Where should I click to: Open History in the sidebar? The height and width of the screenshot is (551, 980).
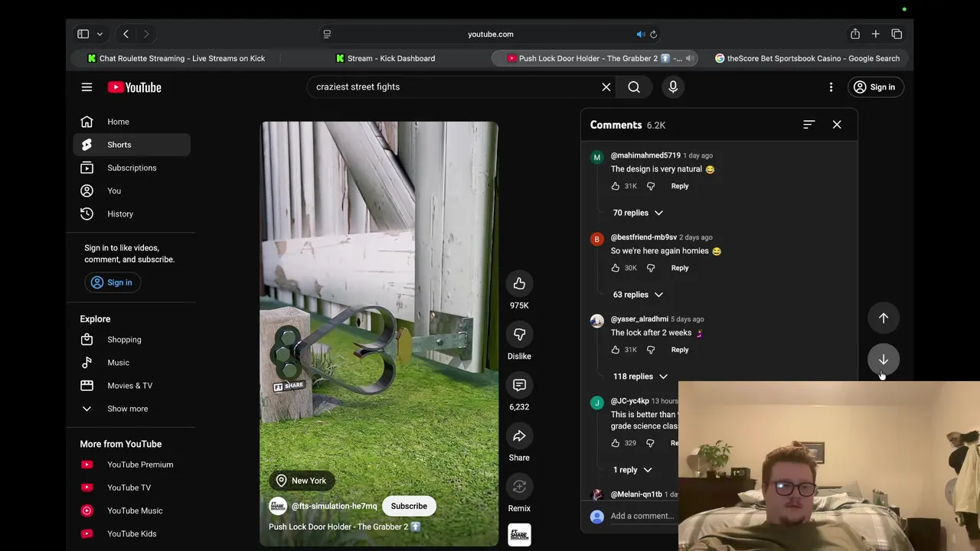coord(132,214)
